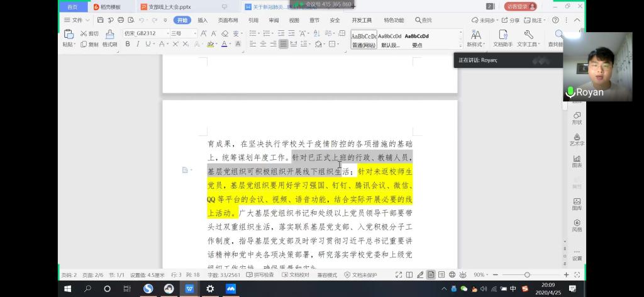Image resolution: width=644 pixels, height=297 pixels.
Task: Click the italic I icon
Action: click(x=138, y=44)
